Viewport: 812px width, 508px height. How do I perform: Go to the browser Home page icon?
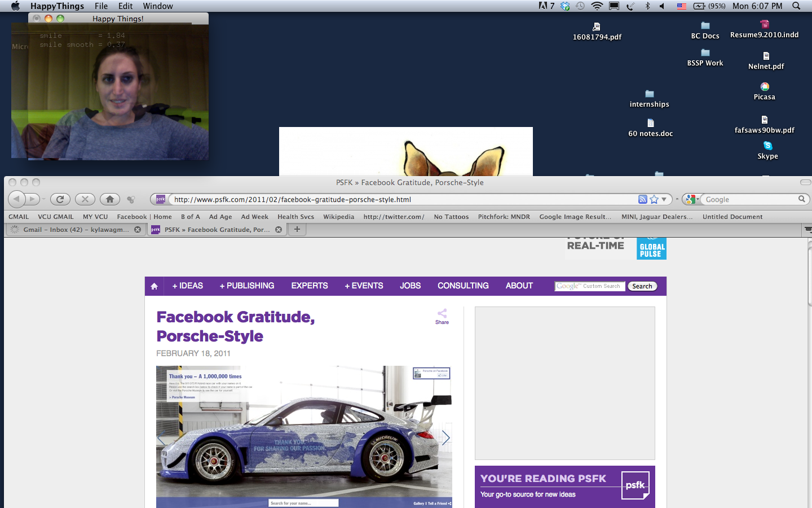tap(110, 199)
